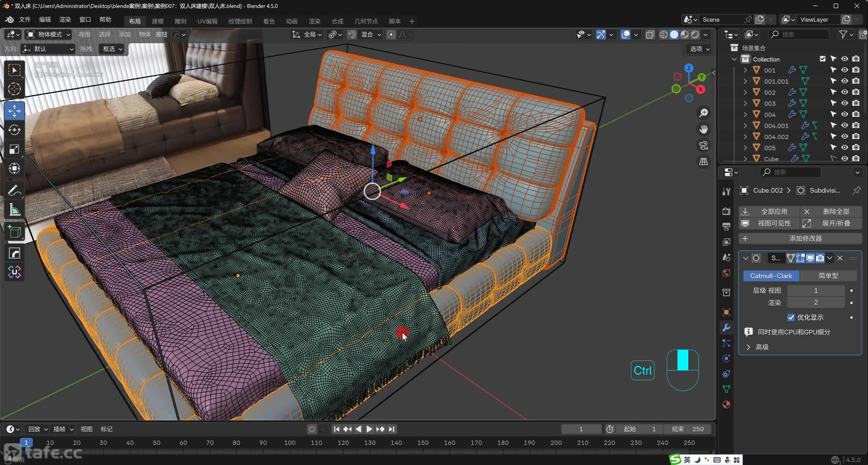This screenshot has width=868, height=465.
Task: Select the Scale tool in left toolbar
Action: [14, 149]
